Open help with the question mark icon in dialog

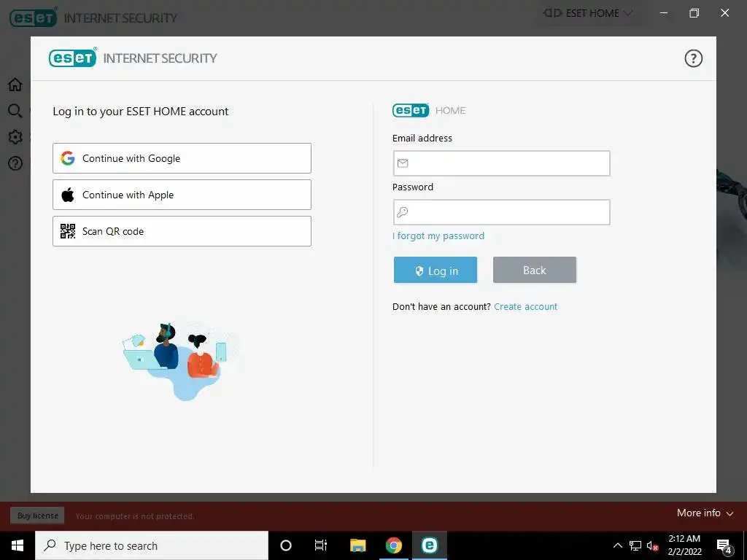tap(693, 58)
